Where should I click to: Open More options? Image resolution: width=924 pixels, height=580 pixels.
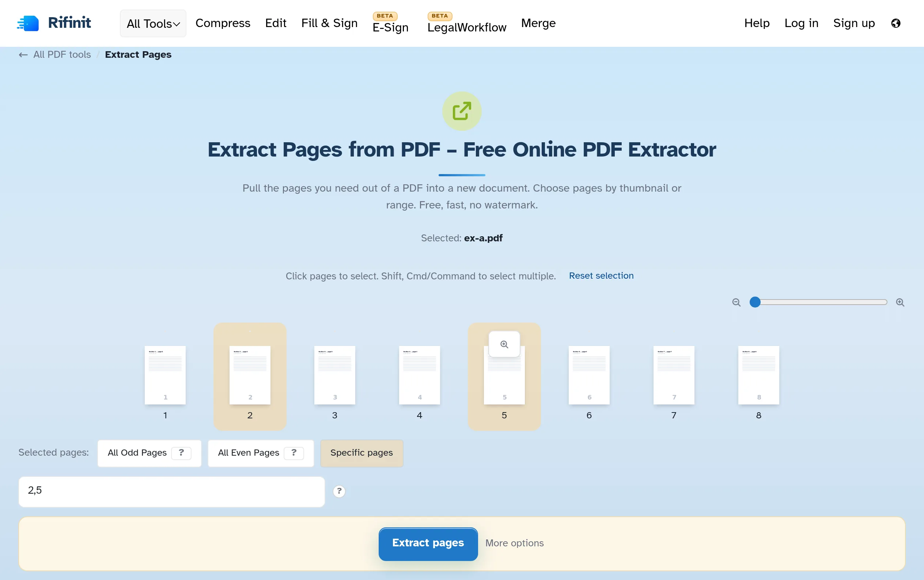coord(514,543)
